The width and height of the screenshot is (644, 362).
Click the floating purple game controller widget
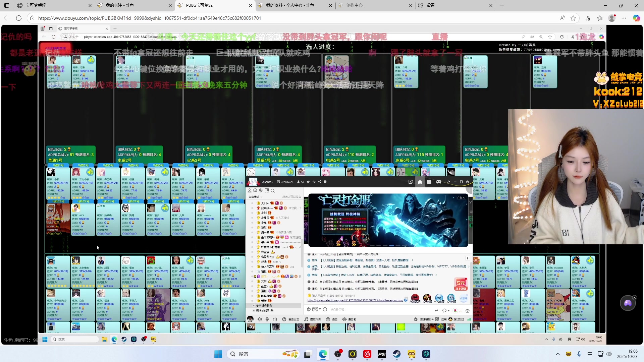click(x=628, y=303)
